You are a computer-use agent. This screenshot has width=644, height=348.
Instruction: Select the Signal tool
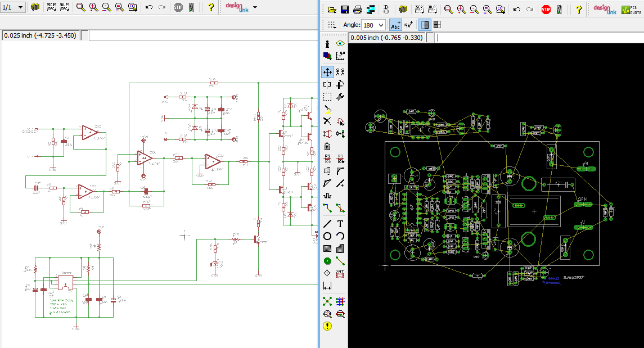(340, 261)
